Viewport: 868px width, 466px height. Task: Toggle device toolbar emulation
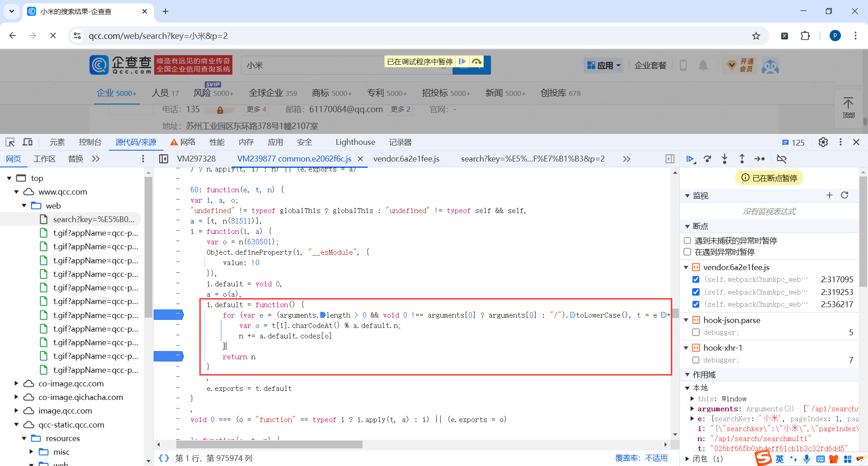(x=28, y=142)
